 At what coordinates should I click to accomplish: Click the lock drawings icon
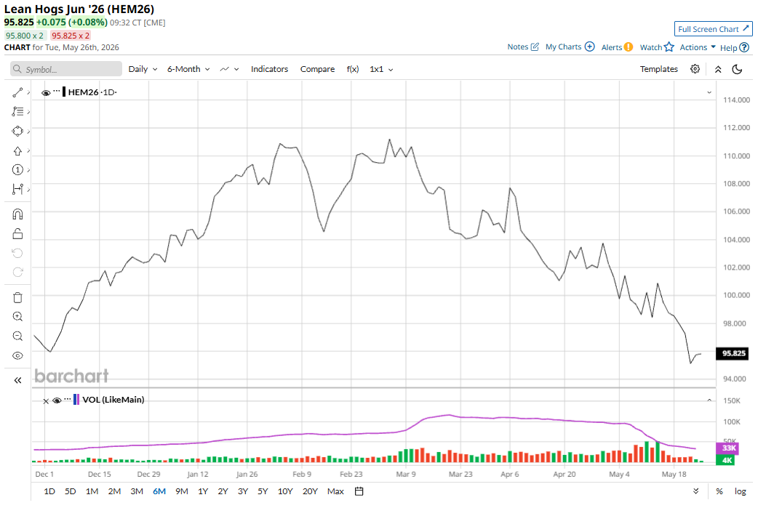[17, 234]
